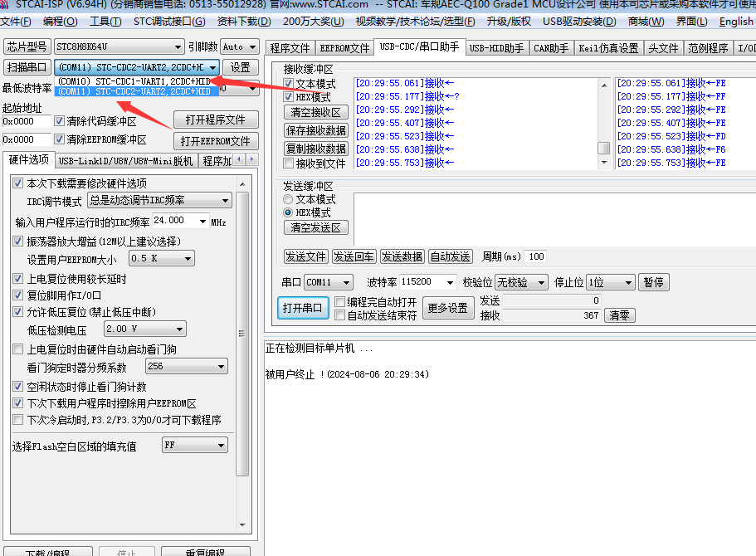
Task: Select COM10 STC-CDC1-UART1 from port list
Action: tap(135, 81)
